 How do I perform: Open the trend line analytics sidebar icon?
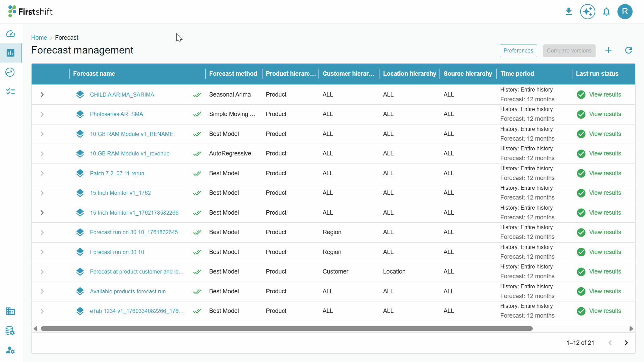click(10, 72)
